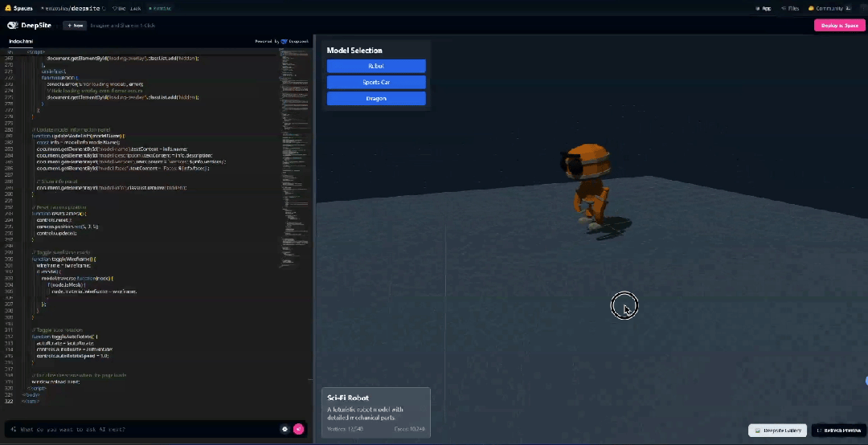Switch to the App tab
Image resolution: width=868 pixels, height=445 pixels.
click(764, 8)
